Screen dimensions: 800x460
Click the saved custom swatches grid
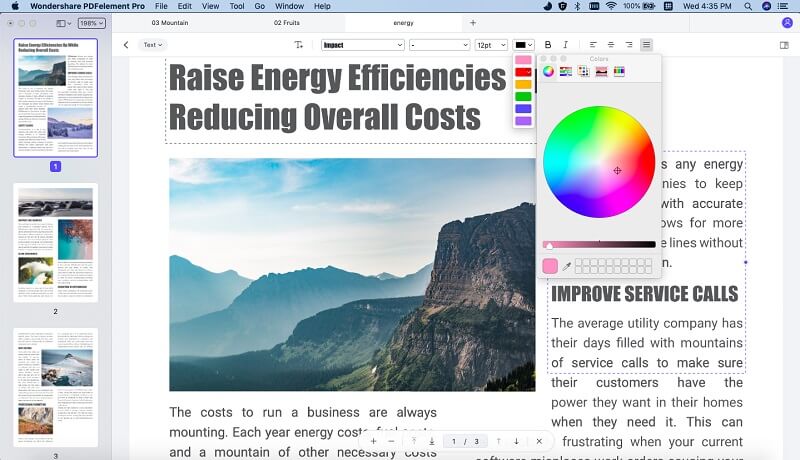pyautogui.click(x=613, y=266)
